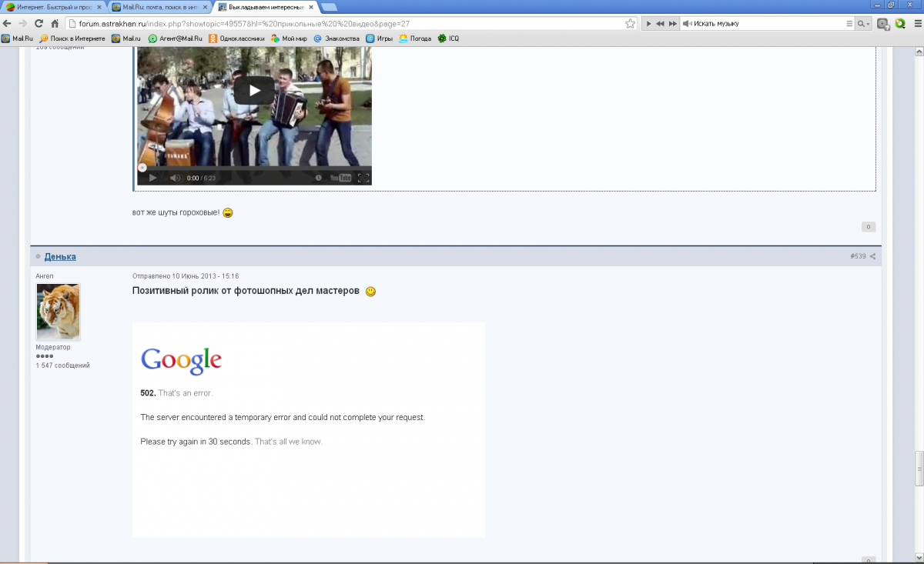The width and height of the screenshot is (924, 564).
Task: Open post permalink '#539'
Action: tap(858, 256)
